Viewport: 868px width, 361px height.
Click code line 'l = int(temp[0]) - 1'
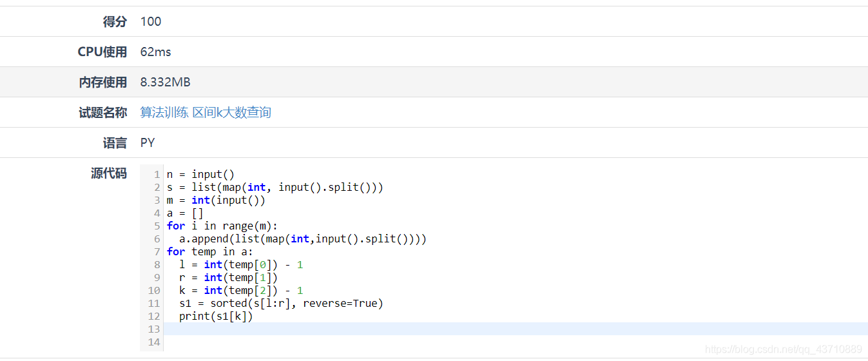coord(241,264)
